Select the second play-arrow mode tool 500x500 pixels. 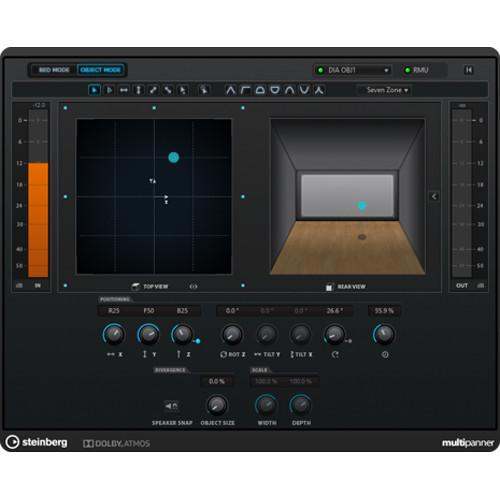coord(109,90)
